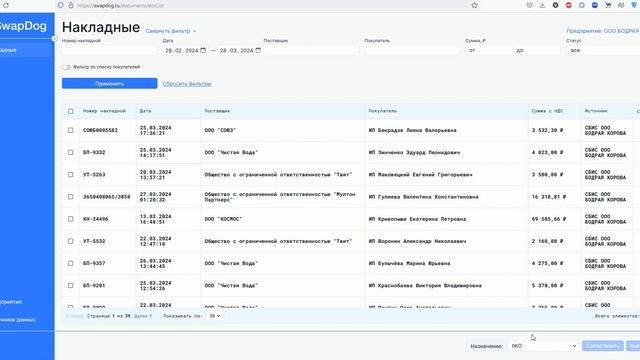Click buyer 'ИП Воронин Александр Николаевич'
Image resolution: width=640 pixels, height=360 pixels.
click(x=417, y=241)
